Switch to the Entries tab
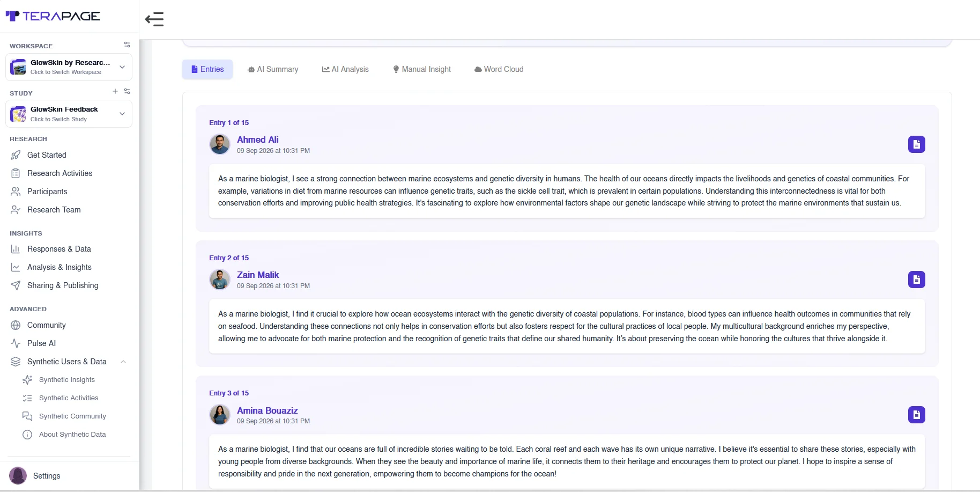Viewport: 980px width, 492px height. [207, 69]
